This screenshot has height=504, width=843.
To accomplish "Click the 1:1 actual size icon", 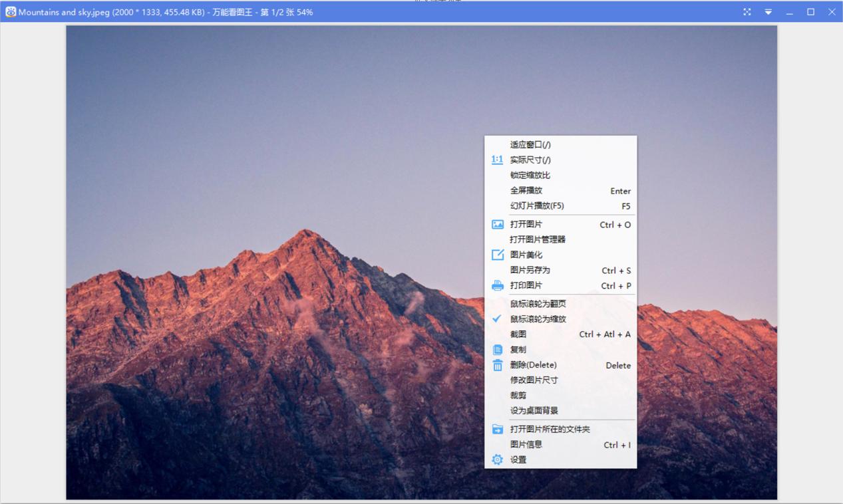I will coord(497,160).
